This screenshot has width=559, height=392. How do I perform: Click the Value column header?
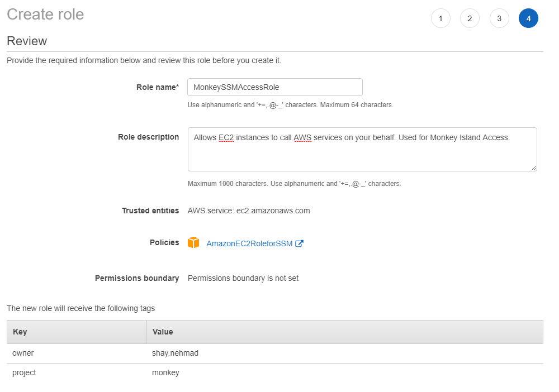pos(163,332)
